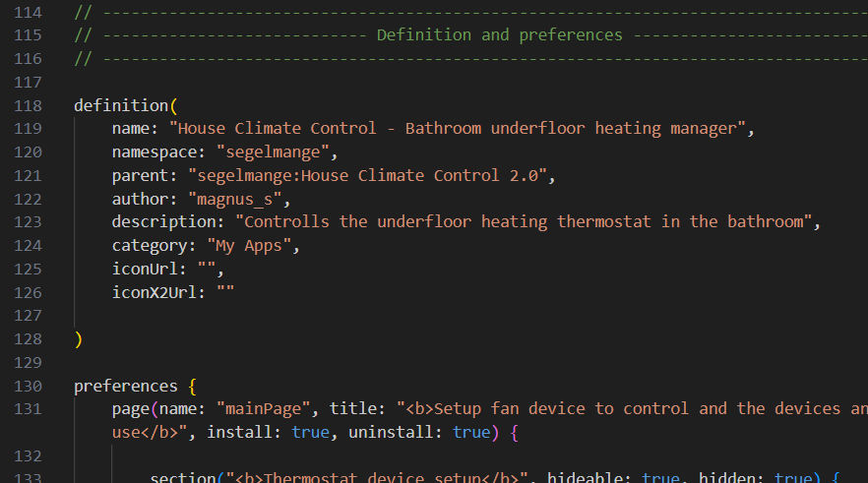Click the "page" method call on line 131
868x483 pixels.
coord(131,409)
